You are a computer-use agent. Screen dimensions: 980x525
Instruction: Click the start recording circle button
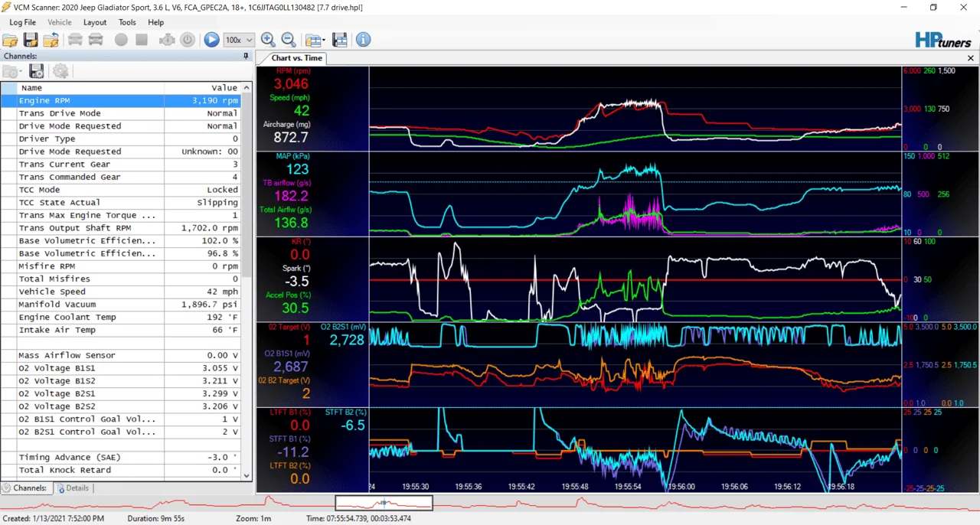click(x=121, y=40)
